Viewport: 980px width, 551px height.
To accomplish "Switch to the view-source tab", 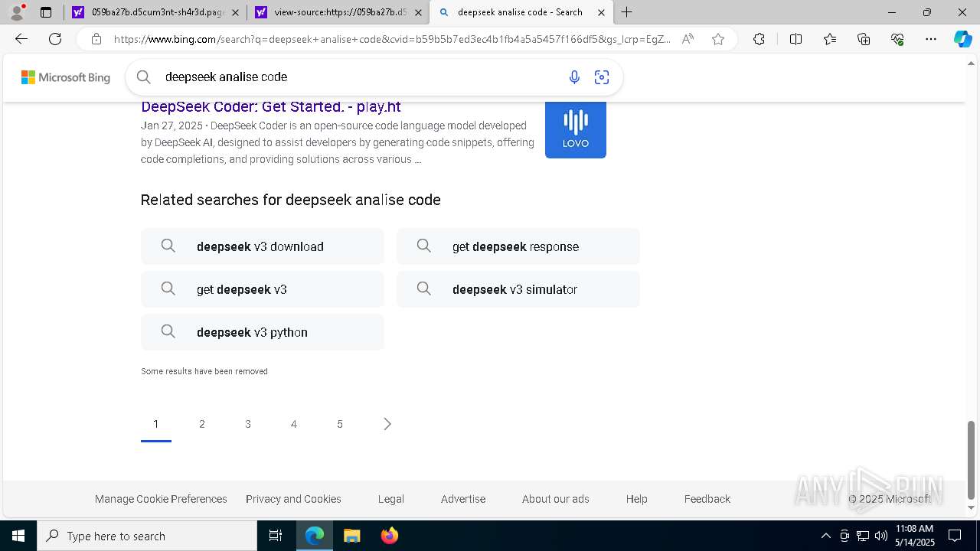I will coord(338,12).
